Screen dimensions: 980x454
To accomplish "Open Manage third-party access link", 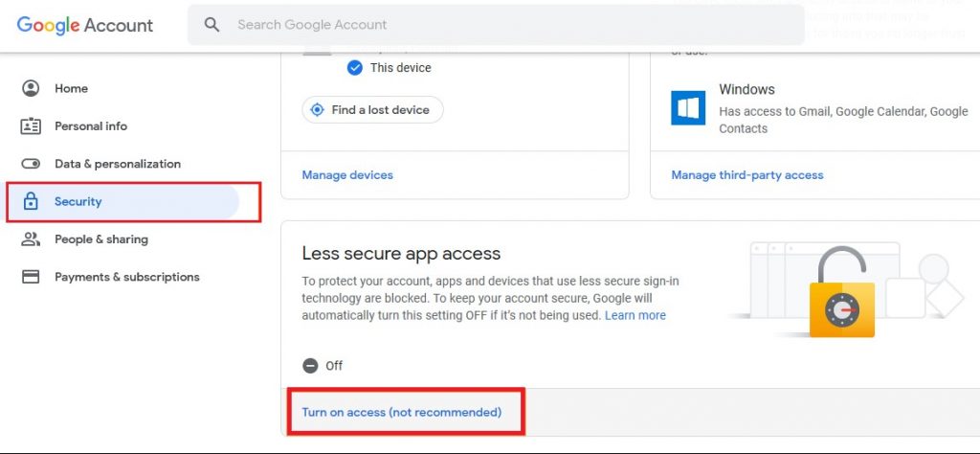I will [746, 175].
